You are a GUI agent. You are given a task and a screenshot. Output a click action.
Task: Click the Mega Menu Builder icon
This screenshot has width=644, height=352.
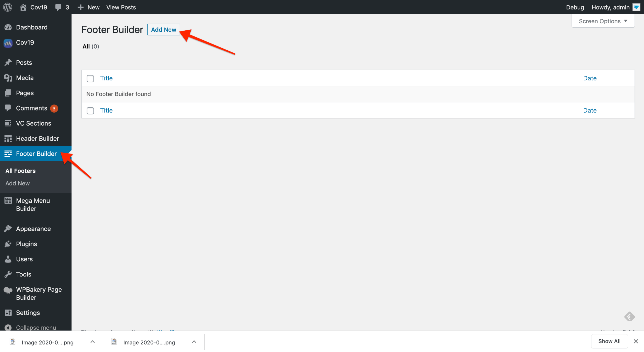[8, 200]
